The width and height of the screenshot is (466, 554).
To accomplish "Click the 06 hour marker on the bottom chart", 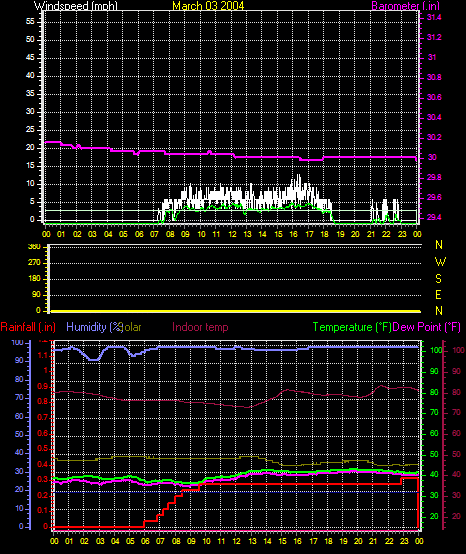I will [x=145, y=541].
